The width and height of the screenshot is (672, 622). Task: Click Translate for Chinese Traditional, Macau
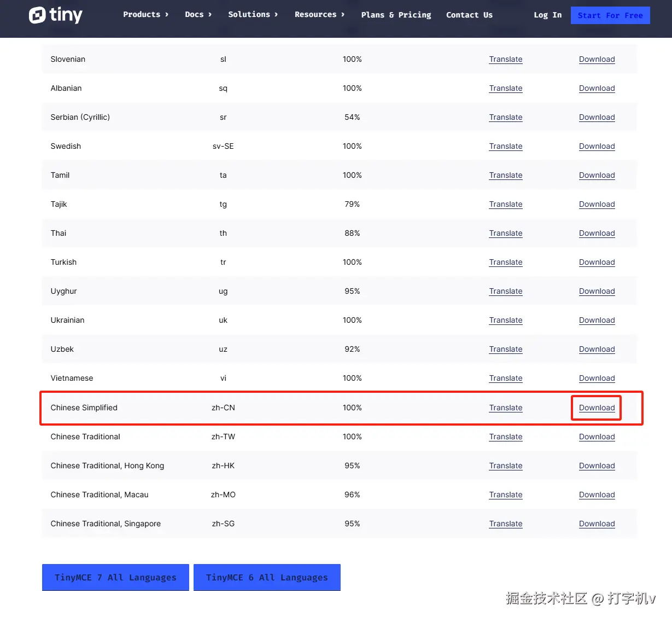(x=506, y=495)
